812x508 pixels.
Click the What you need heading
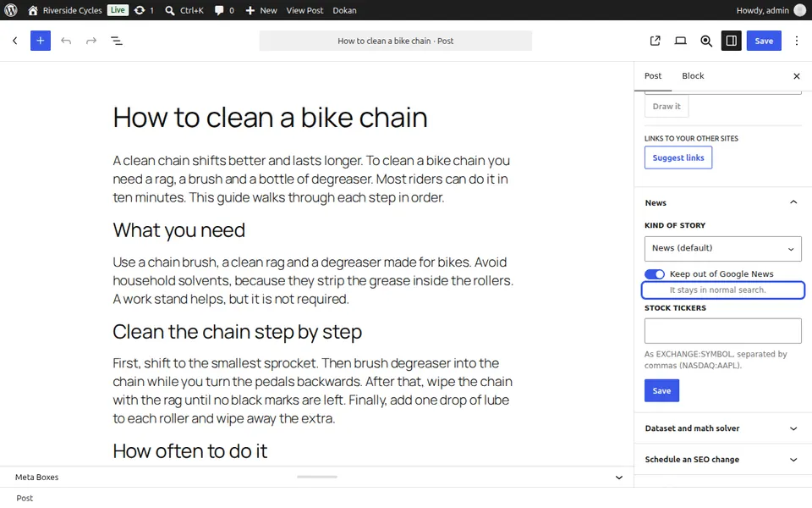[x=178, y=230]
